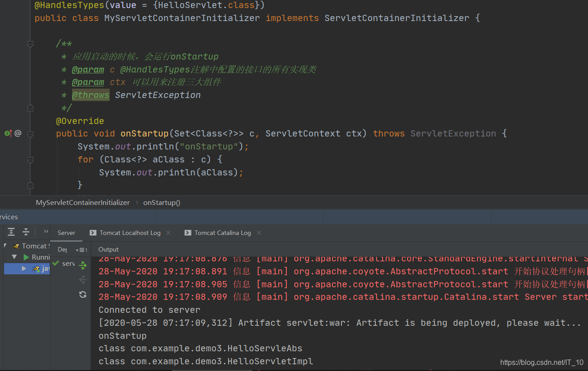This screenshot has width=588, height=371.
Task: Switch to the Server tab
Action: tap(66, 233)
